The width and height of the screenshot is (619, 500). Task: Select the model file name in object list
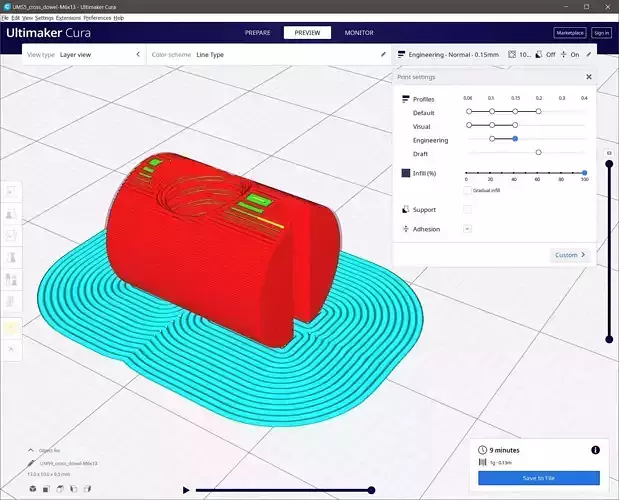[69, 463]
